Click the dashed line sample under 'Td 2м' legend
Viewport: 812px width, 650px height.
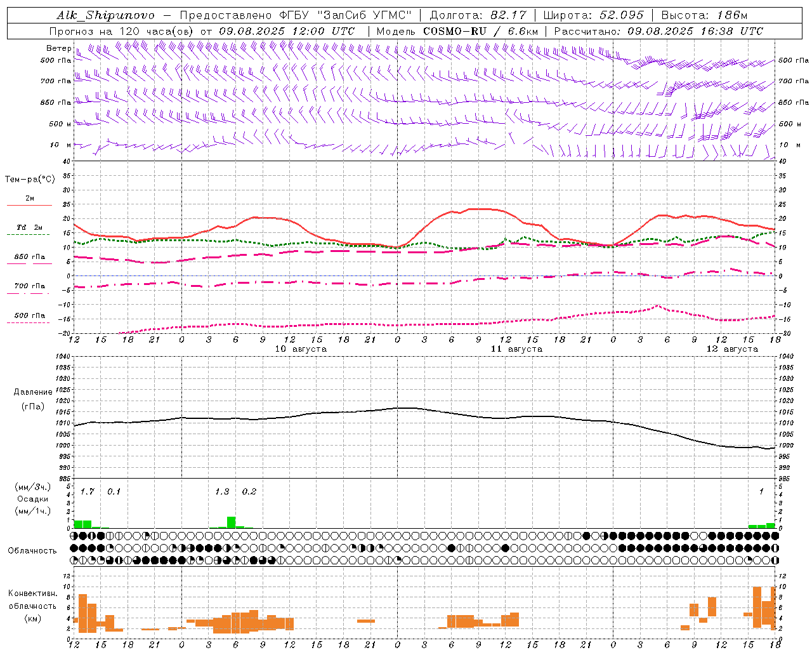[x=29, y=235]
